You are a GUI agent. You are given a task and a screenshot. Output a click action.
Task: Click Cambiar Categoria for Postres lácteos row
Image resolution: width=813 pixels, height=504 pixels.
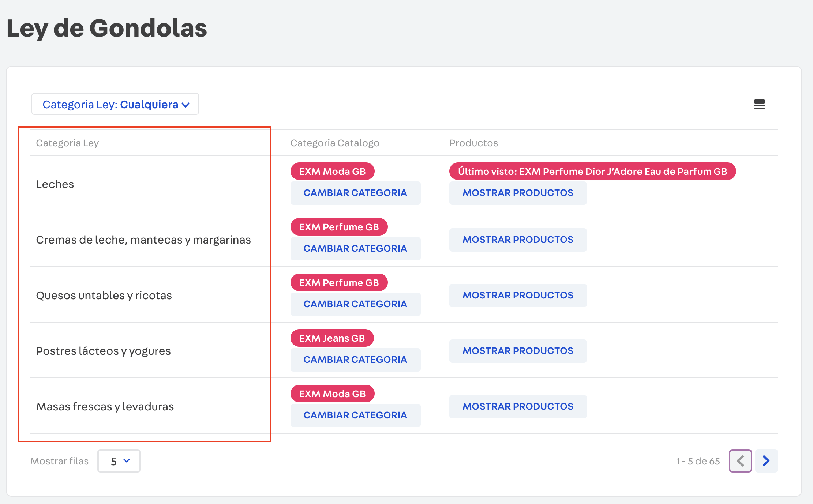coord(355,360)
